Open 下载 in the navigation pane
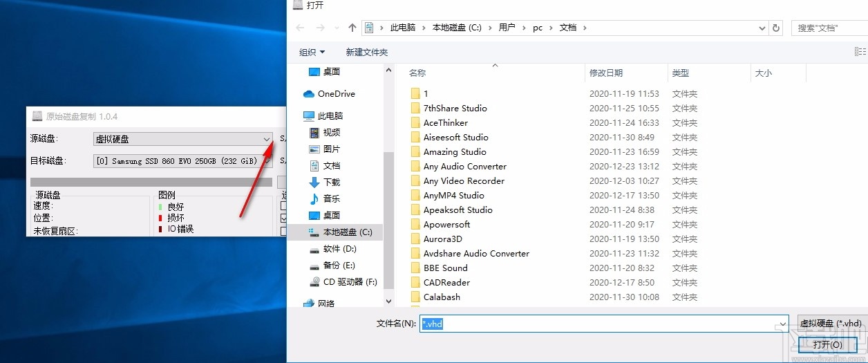Screen dimensions: 868x363 pos(325,182)
